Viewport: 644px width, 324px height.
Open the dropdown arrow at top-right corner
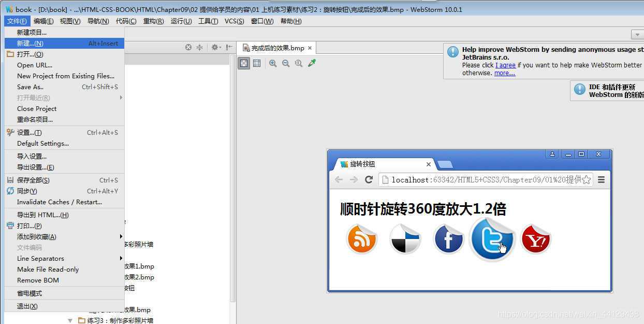pyautogui.click(x=637, y=35)
